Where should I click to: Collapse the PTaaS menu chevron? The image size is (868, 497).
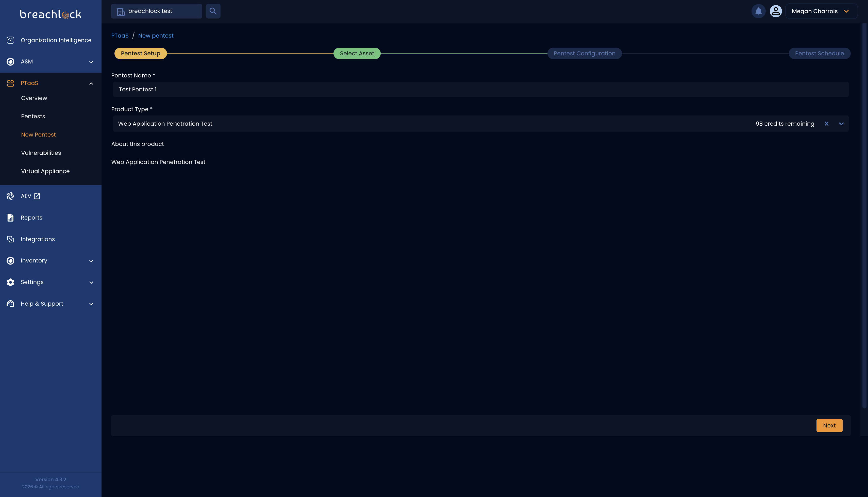click(x=91, y=84)
